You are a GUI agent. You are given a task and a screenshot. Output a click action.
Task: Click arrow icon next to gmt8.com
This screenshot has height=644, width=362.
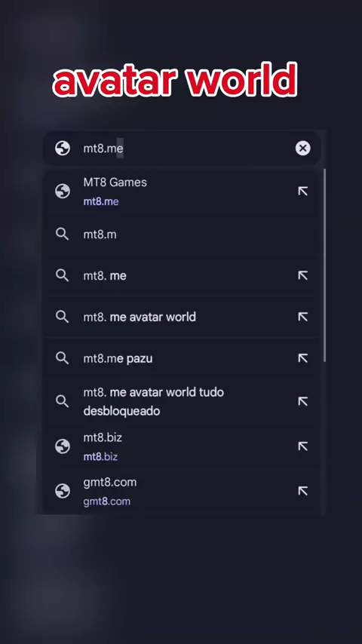pos(303,491)
